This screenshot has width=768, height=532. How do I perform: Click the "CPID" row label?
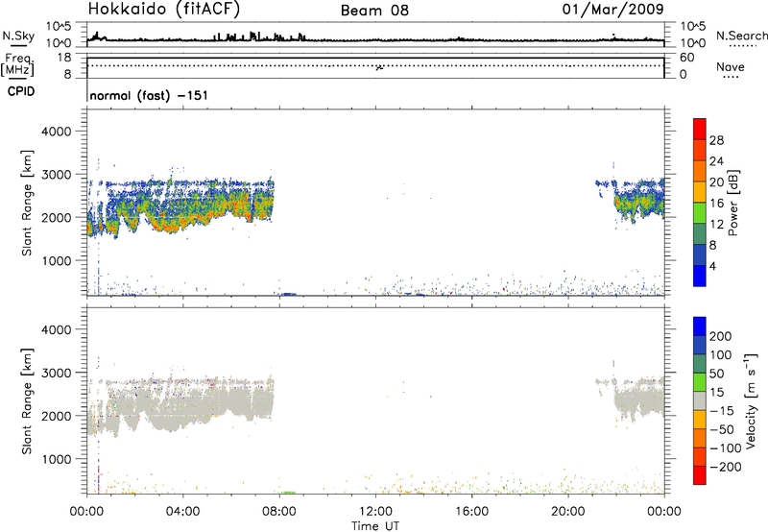click(21, 91)
